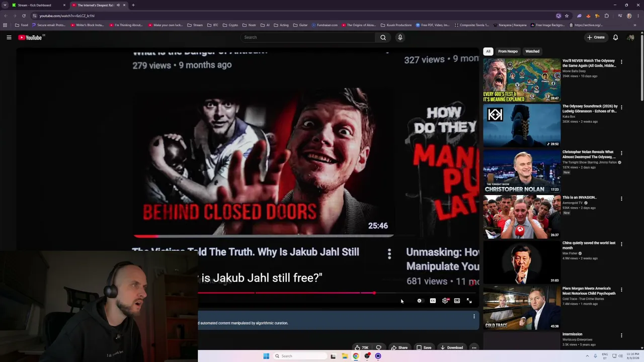Open "This is an INVASION..." video title

pos(580,198)
